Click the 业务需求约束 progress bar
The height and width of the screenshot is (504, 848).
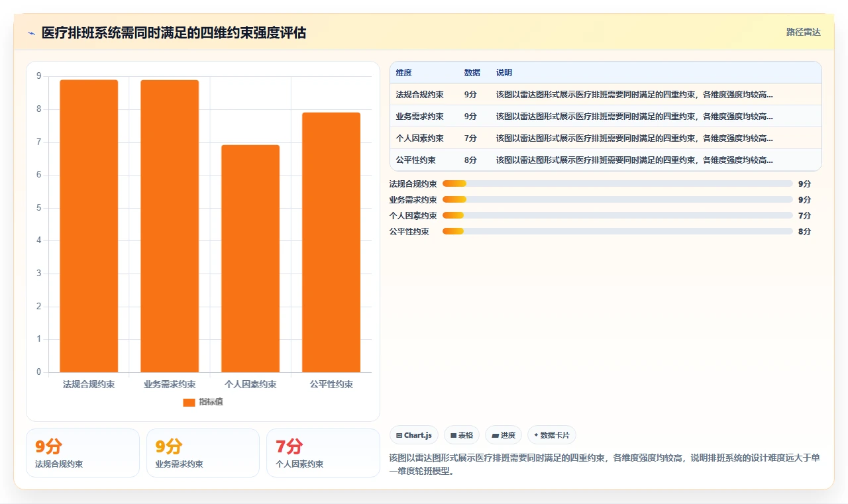617,199
